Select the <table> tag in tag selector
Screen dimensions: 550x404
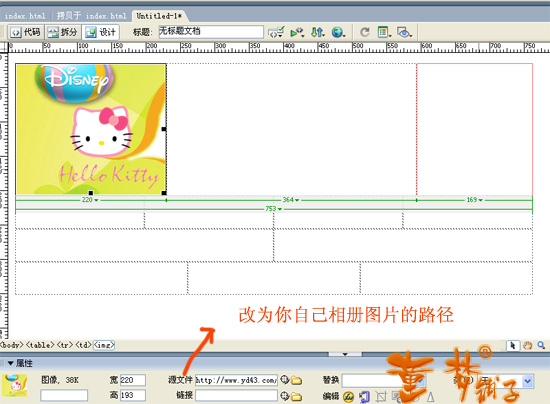40,345
